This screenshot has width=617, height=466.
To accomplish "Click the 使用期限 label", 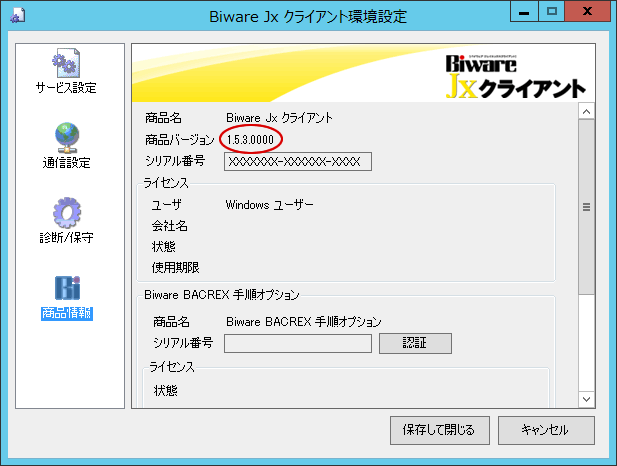I will click(x=175, y=268).
